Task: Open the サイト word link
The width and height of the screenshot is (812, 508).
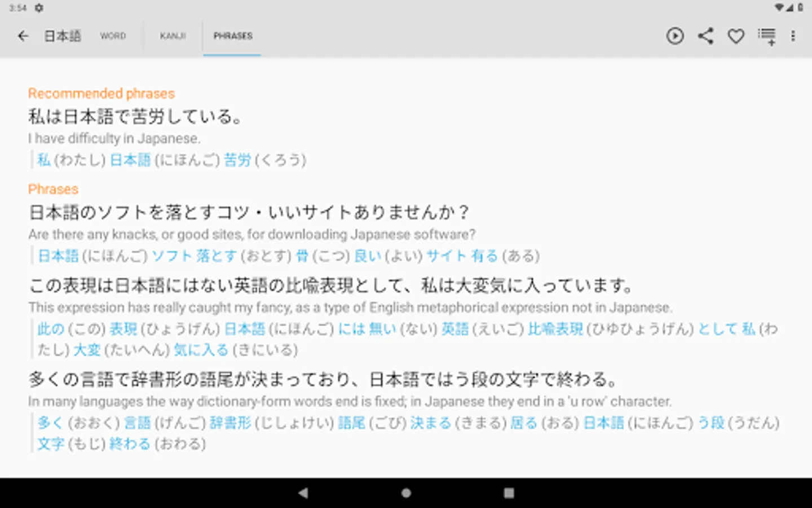Action: [447, 256]
